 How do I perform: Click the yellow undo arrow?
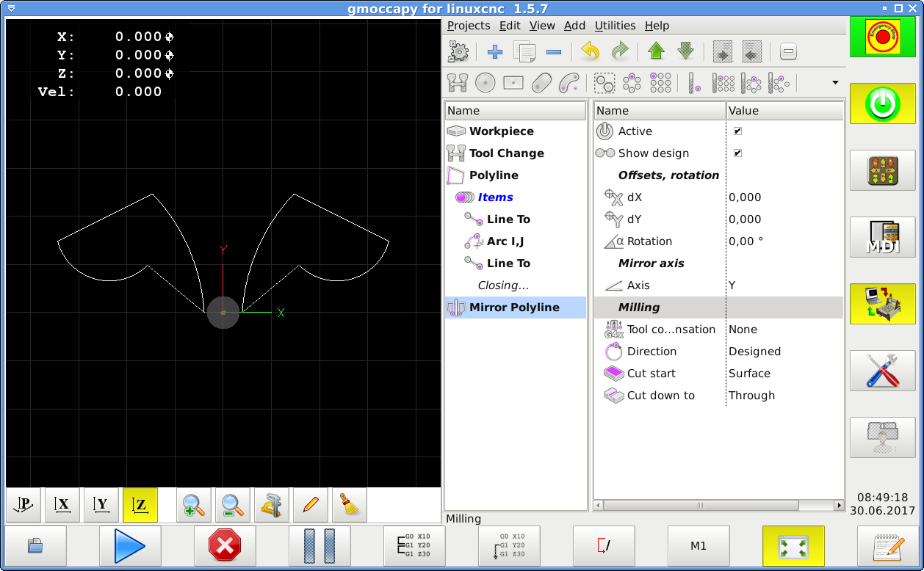pos(591,51)
